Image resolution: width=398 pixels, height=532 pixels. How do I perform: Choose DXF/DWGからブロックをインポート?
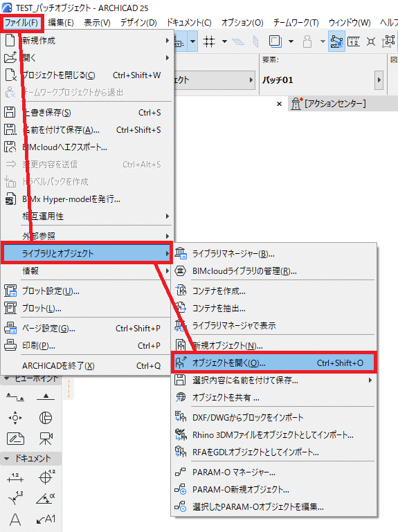point(273,418)
